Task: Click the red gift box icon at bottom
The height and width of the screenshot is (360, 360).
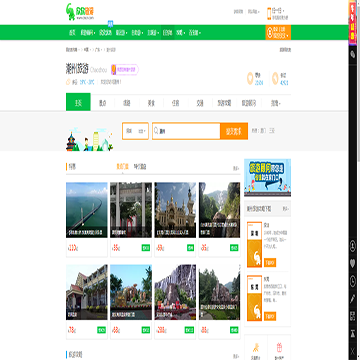Action: [x=279, y=347]
